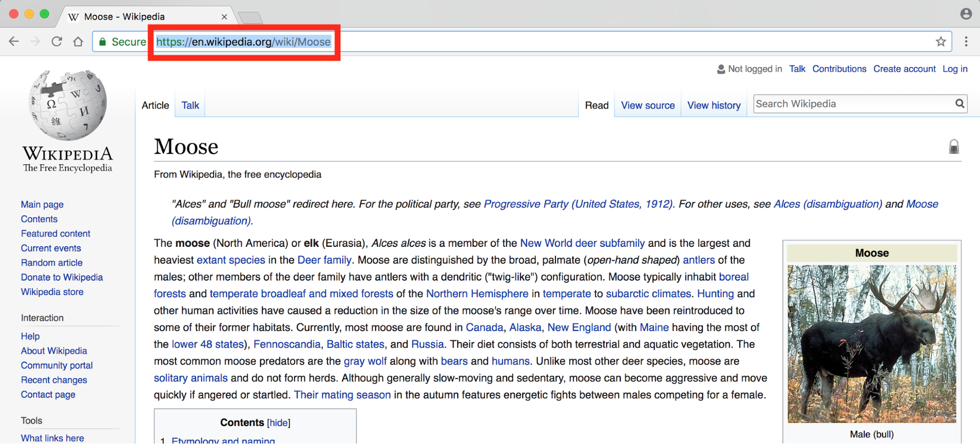Click the Wikipedia search magnifier icon
Screen dimensions: 980x444
[x=959, y=104]
